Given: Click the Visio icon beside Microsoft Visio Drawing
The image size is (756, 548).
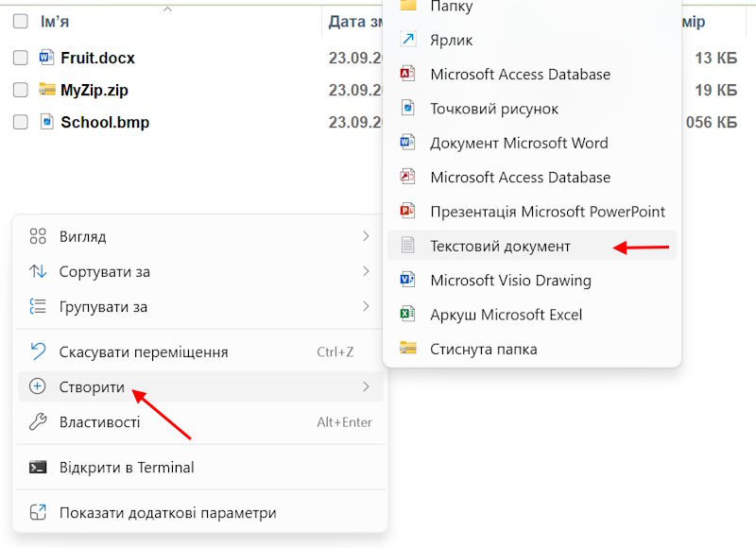Looking at the screenshot, I should [408, 280].
